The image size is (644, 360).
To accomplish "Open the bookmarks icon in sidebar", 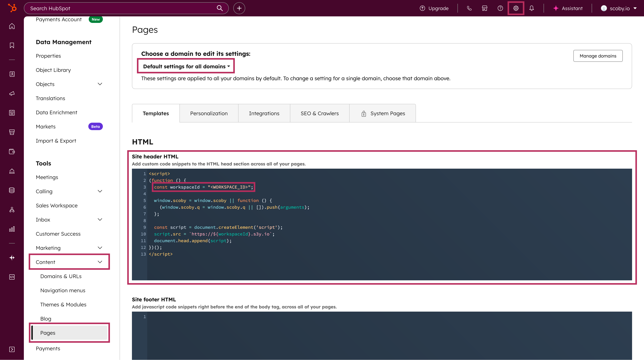I will [x=12, y=45].
